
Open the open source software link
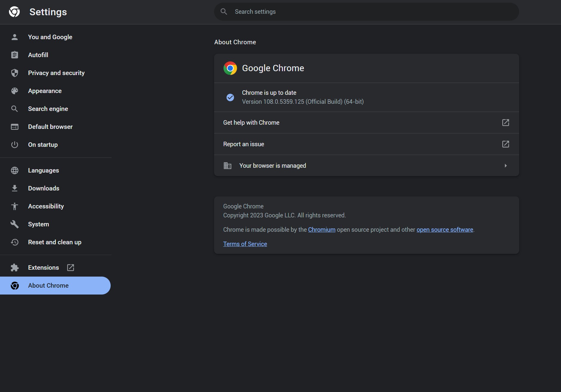tap(445, 230)
